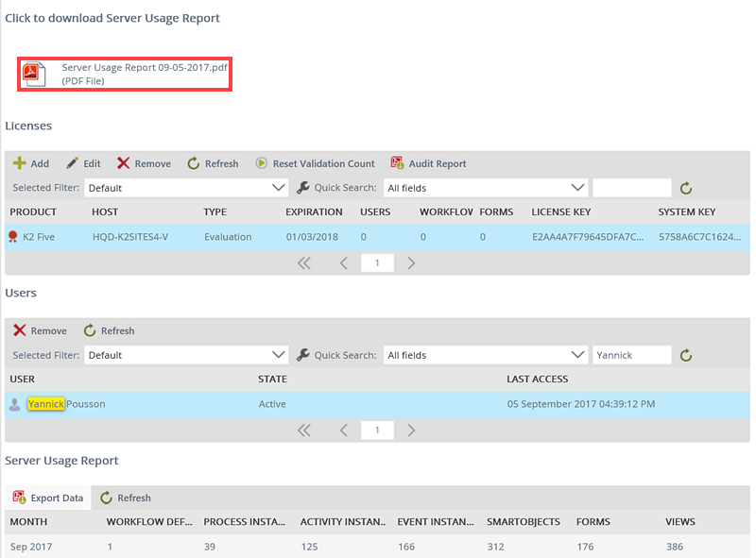Go to previous page in Users pager
Screen dimensions: 756x558
pyautogui.click(x=344, y=431)
